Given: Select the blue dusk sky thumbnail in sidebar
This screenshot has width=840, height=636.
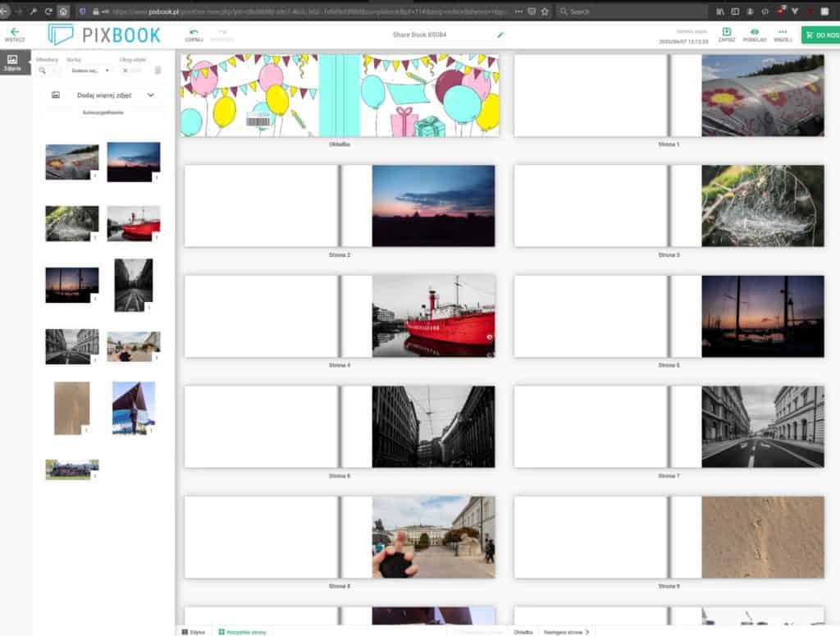Looking at the screenshot, I should coord(134,162).
